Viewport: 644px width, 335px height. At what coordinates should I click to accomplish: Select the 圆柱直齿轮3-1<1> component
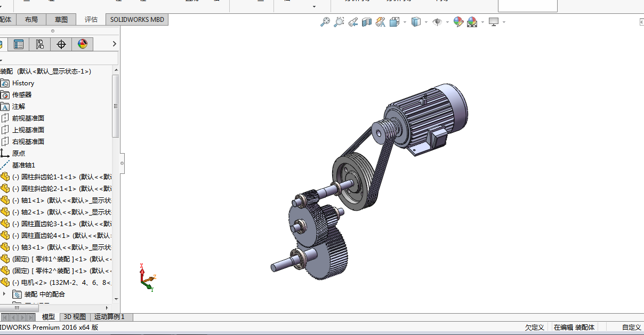(x=56, y=224)
